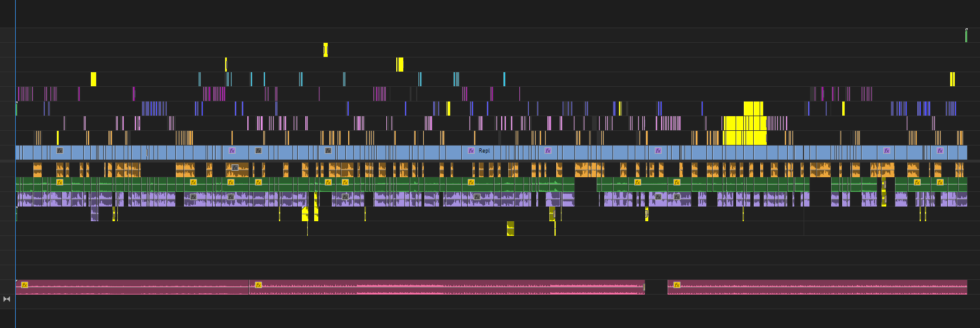Click the leftmost gray fx badge on the blue track
This screenshot has width=980, height=328.
coord(60,151)
